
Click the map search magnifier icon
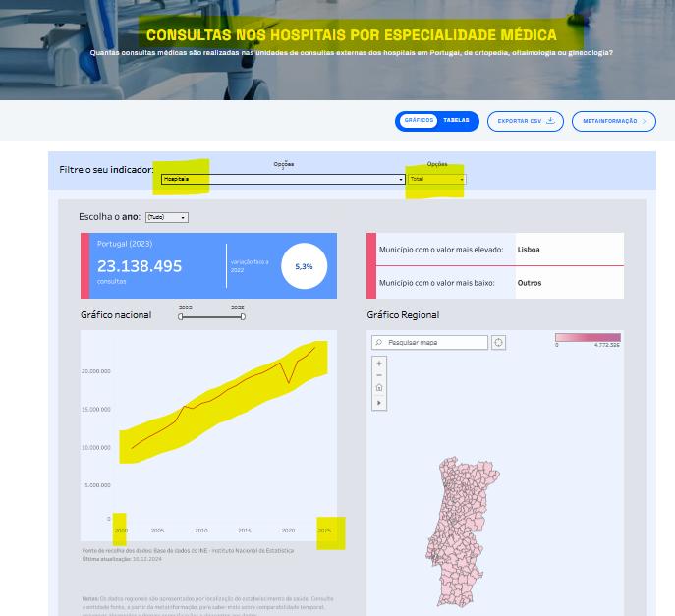pos(379,342)
